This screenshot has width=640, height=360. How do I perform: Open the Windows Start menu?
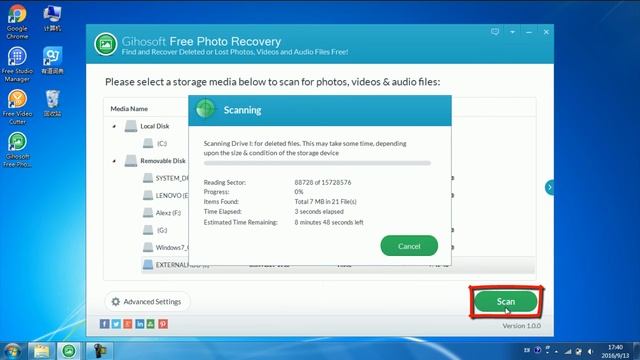12,351
